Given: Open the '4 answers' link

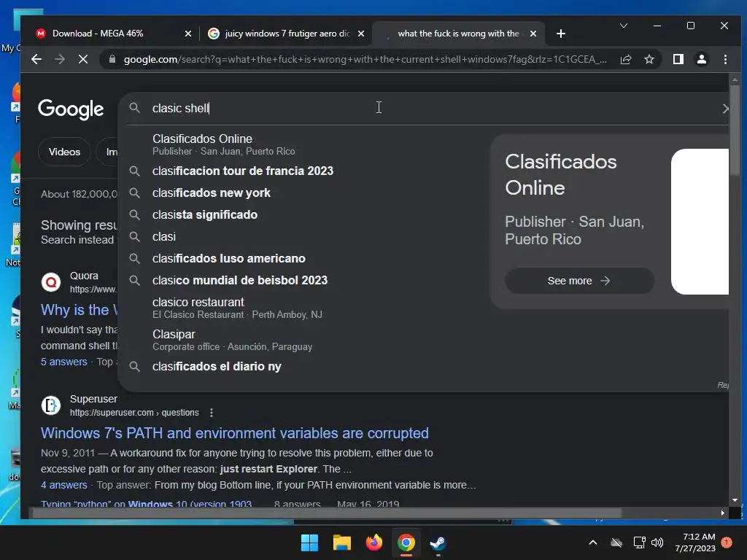Looking at the screenshot, I should click(64, 485).
